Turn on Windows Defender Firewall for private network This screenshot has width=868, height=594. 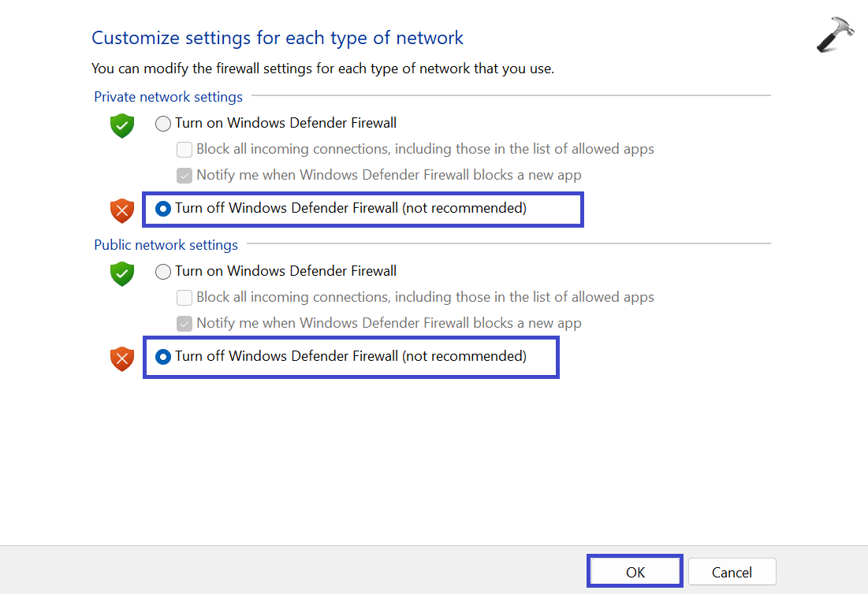(x=163, y=124)
